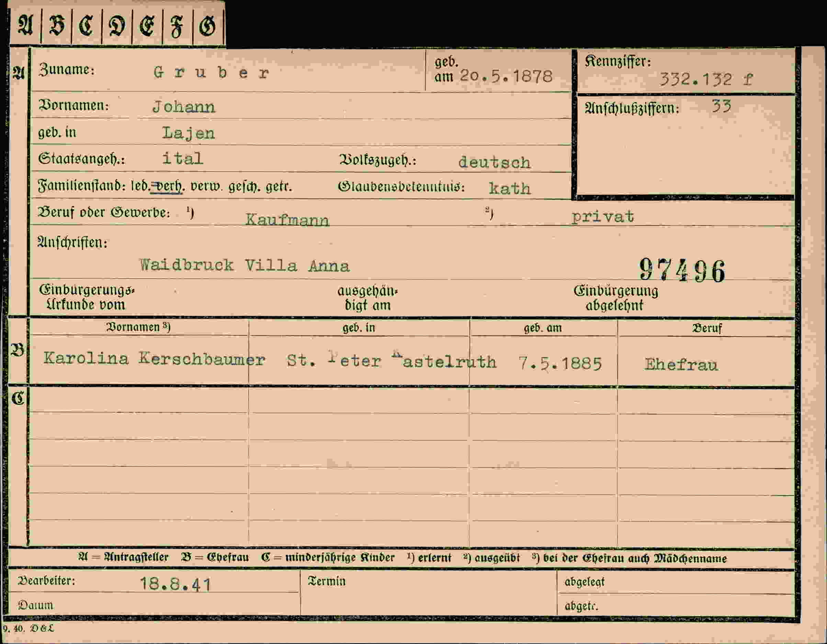The image size is (827, 644).
Task: Click the wife's birth date 7.5.1885
Action: 560,364
